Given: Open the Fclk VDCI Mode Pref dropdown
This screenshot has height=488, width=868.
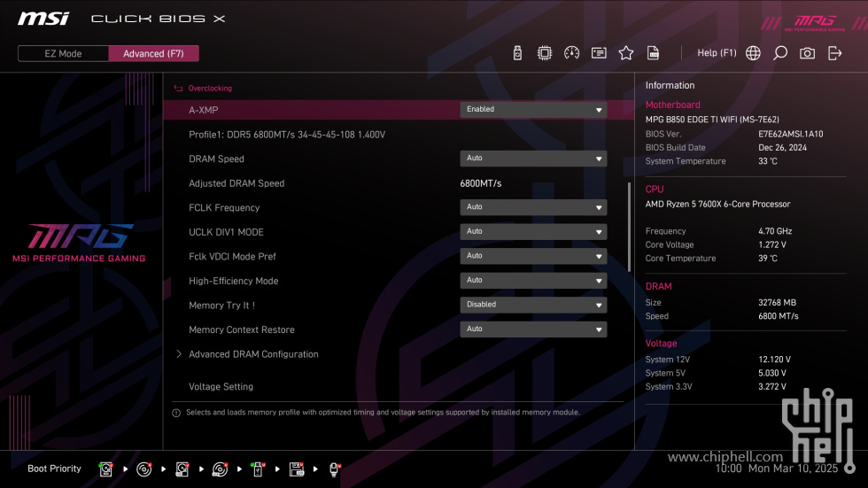Looking at the screenshot, I should (x=533, y=256).
